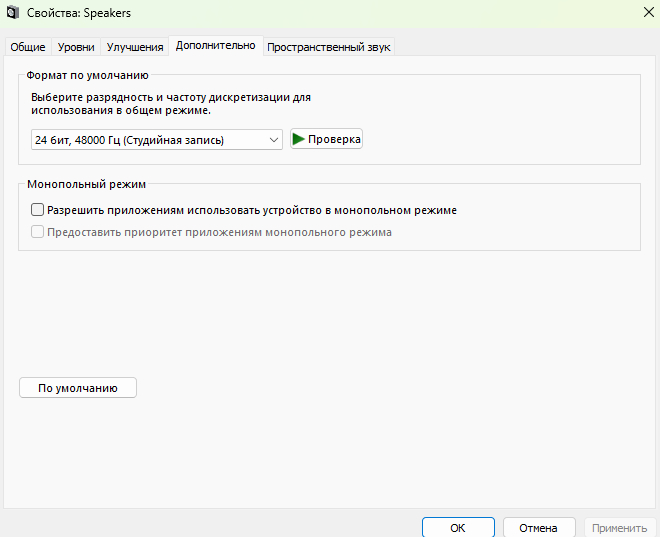Screen dimensions: 660x537
Task: Enable the exclusive mode checkbox for applications
Action: (x=38, y=210)
